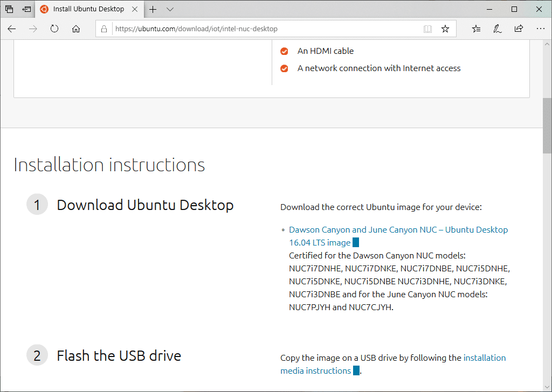The height and width of the screenshot is (392, 552).
Task: Click the 'Flash the USB drive' step heading
Action: pos(119,356)
